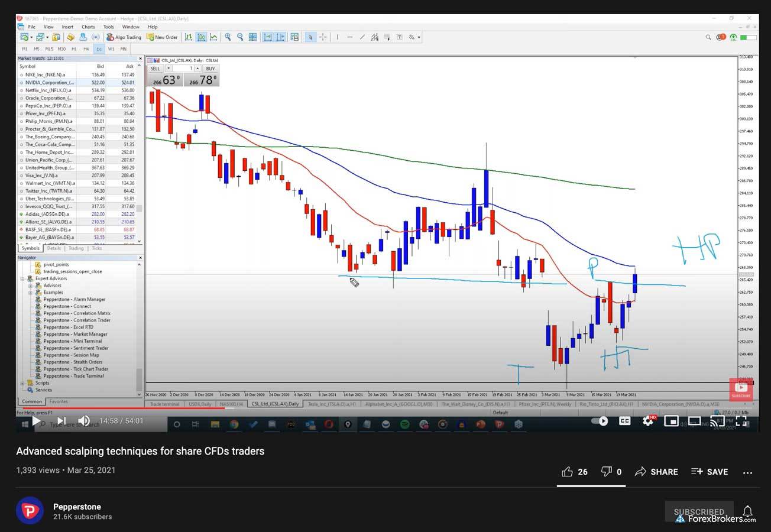
Task: Open the Charts menu
Action: (x=88, y=27)
